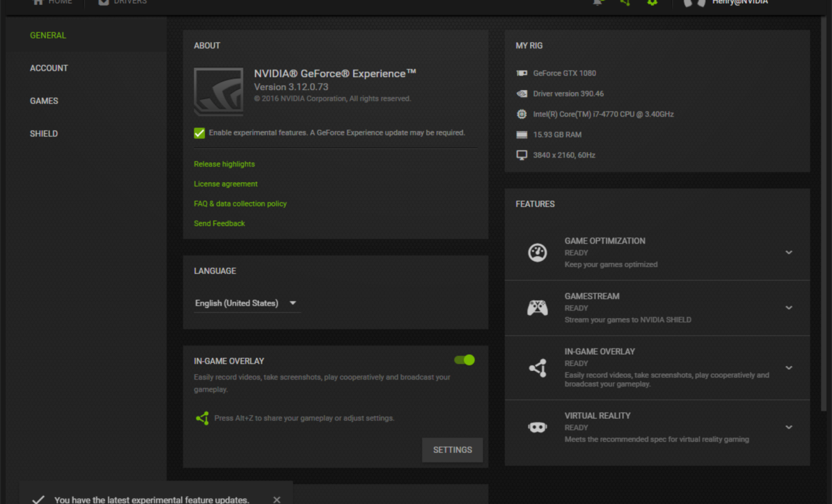Expand the GameStream feature chevron
Screen dimensions: 832x504
789,308
